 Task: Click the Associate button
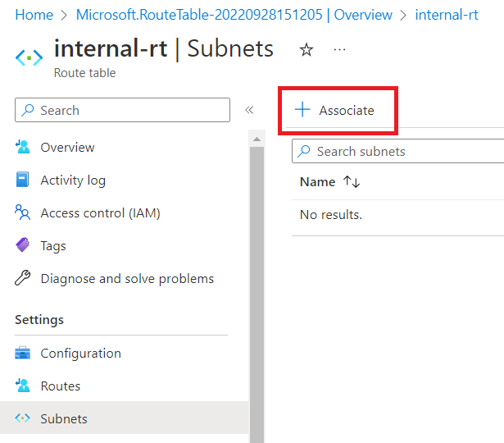(335, 110)
